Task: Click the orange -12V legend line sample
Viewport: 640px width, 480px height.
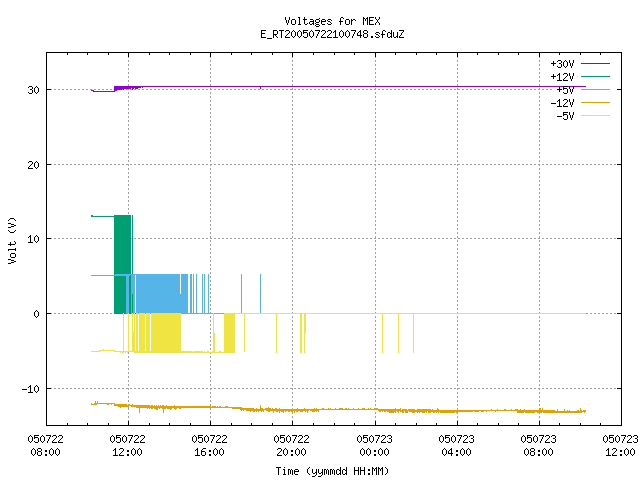Action: coord(595,102)
